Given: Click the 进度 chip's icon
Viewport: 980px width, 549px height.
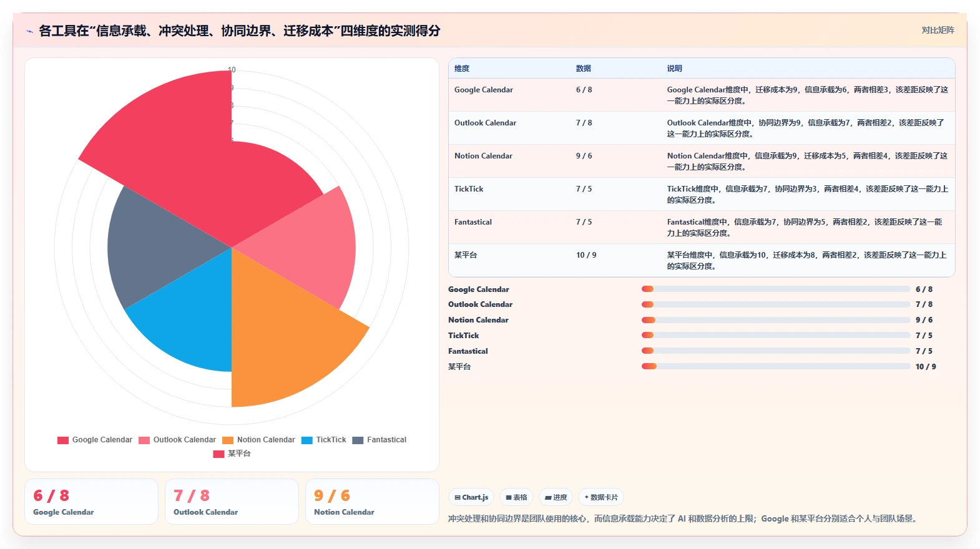Looking at the screenshot, I should pos(548,497).
